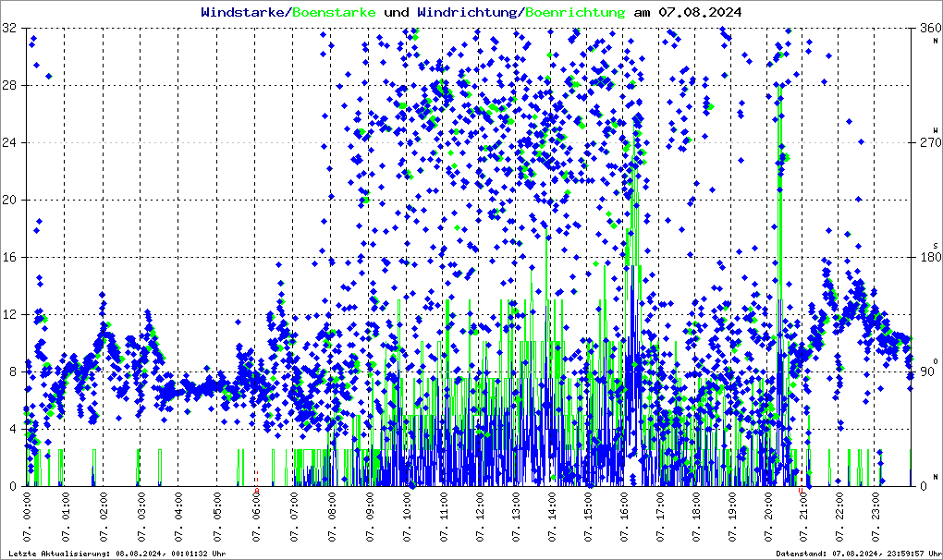Click the time label "07. 13:00"
The height and width of the screenshot is (560, 943).
(516, 517)
